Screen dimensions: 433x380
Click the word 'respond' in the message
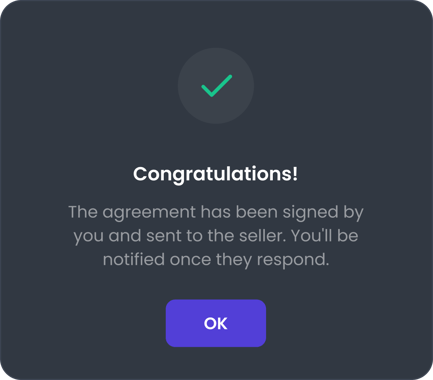coord(291,261)
